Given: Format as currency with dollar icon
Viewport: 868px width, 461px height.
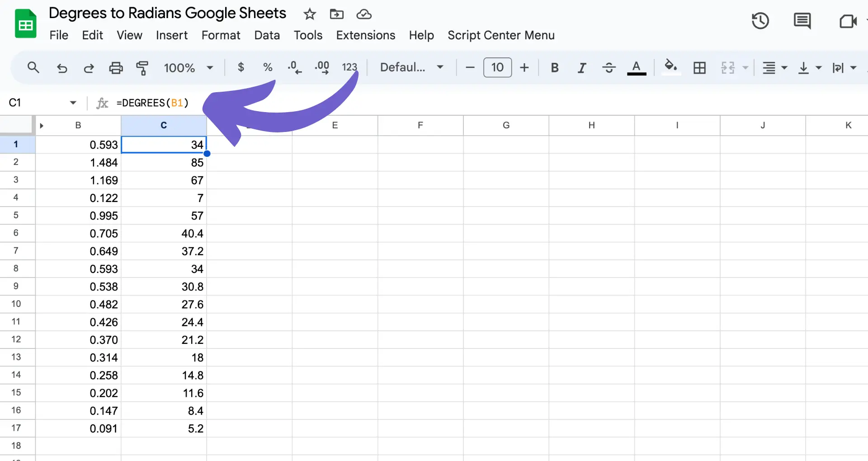Looking at the screenshot, I should 241,67.
